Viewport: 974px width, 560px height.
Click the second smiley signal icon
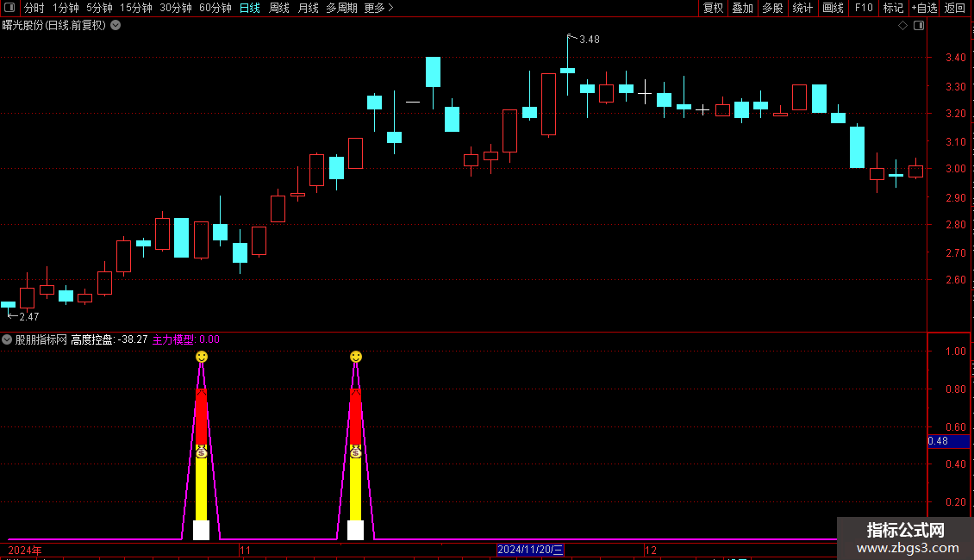tap(355, 357)
